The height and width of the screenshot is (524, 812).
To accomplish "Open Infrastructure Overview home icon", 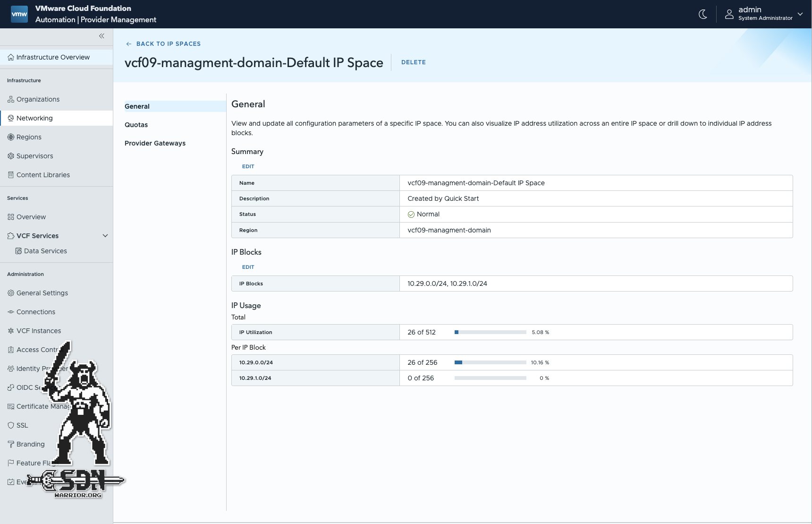I will tap(11, 57).
